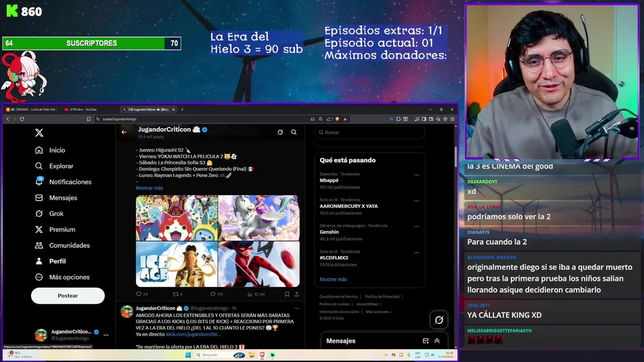The width and height of the screenshot is (644, 362).
Task: Open options dots for Genshin trend
Action: (x=417, y=227)
